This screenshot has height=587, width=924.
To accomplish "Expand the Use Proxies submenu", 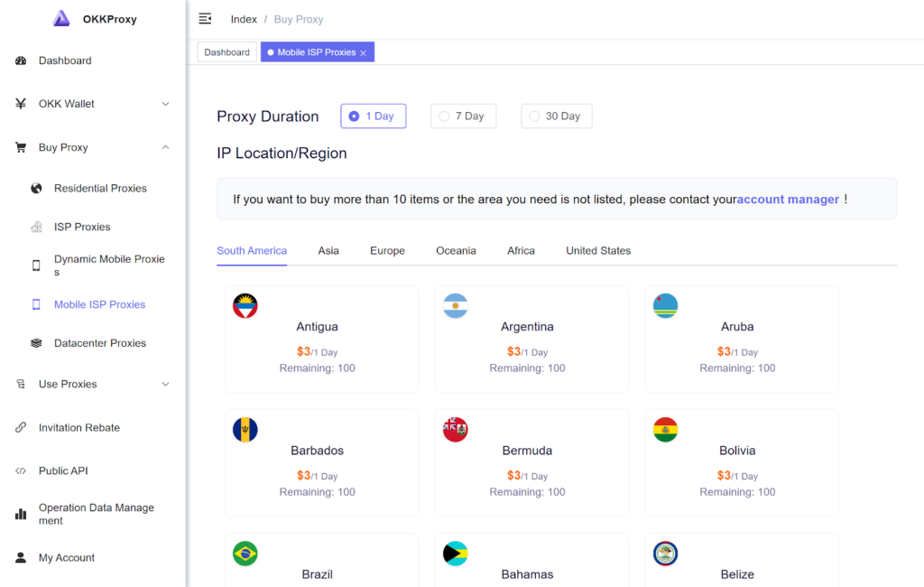I will click(165, 385).
